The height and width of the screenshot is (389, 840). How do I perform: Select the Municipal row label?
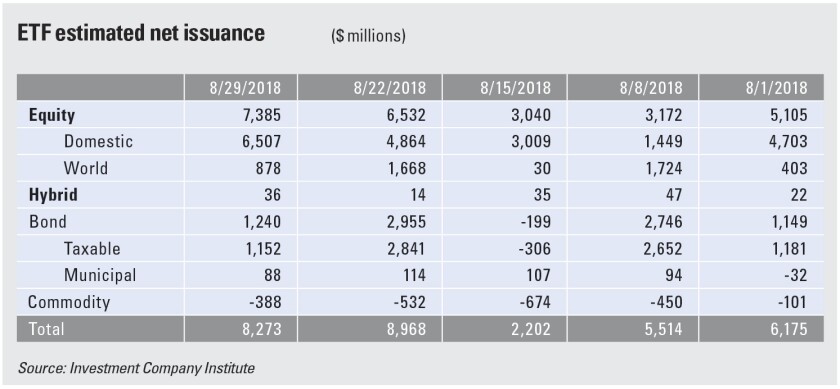(x=100, y=275)
